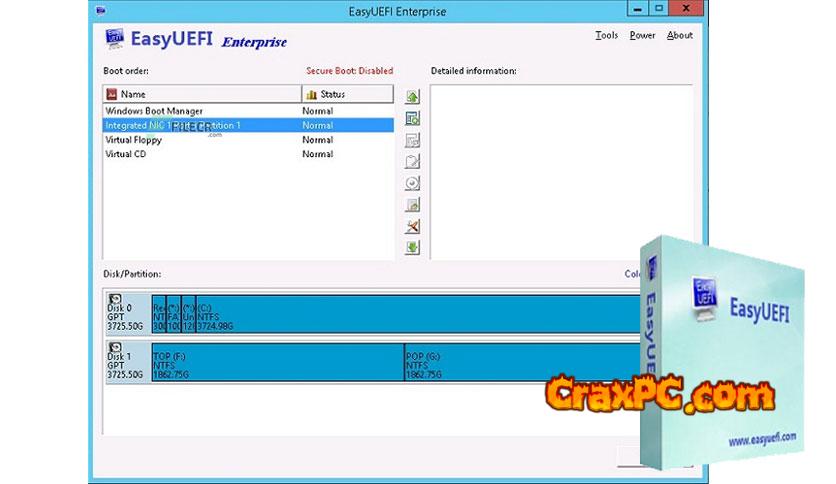Open the About menu
The height and width of the screenshot is (484, 836).
coord(680,35)
